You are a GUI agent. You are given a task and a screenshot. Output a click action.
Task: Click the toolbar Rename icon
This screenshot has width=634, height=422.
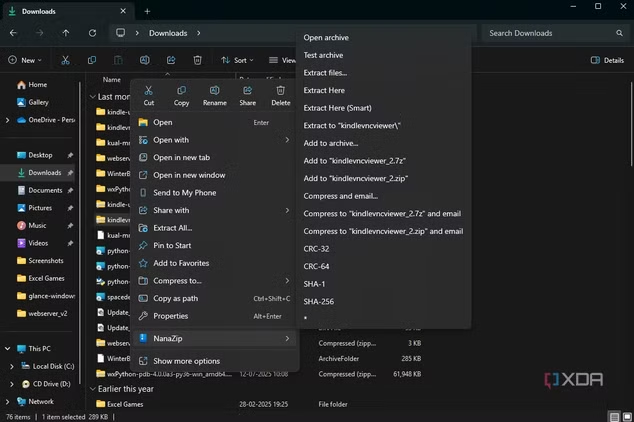[144, 60]
